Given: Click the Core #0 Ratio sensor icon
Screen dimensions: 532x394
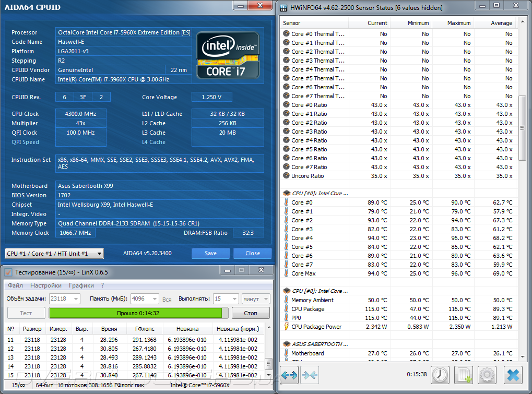Looking at the screenshot, I should [x=286, y=105].
